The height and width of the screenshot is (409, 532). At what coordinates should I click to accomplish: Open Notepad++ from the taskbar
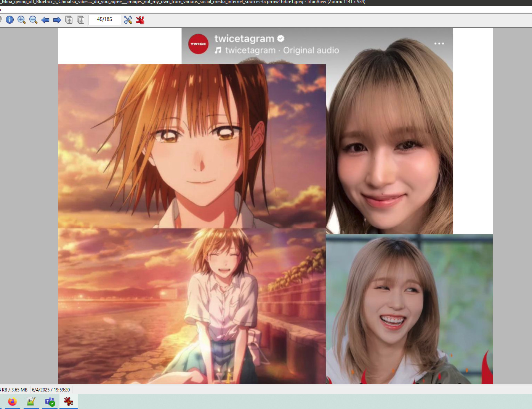coord(31,401)
